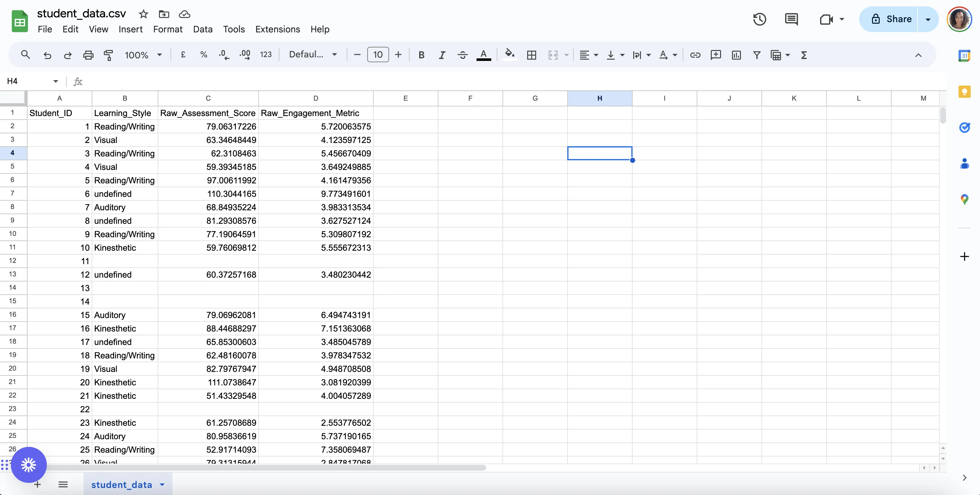The width and height of the screenshot is (980, 495).
Task: Open the fill colour picker
Action: (x=510, y=55)
